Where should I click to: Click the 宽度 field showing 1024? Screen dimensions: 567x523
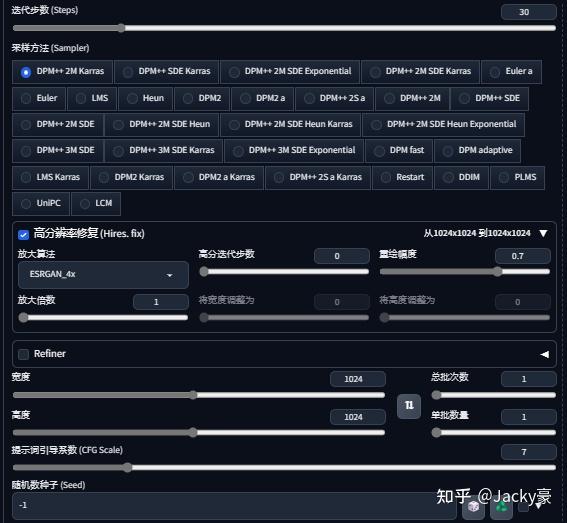[x=358, y=379]
